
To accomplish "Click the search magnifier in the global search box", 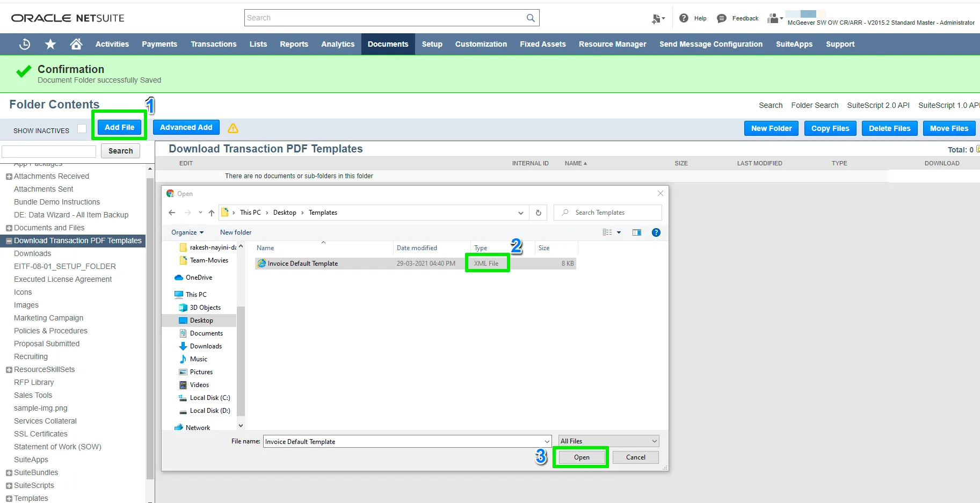I will pos(531,18).
